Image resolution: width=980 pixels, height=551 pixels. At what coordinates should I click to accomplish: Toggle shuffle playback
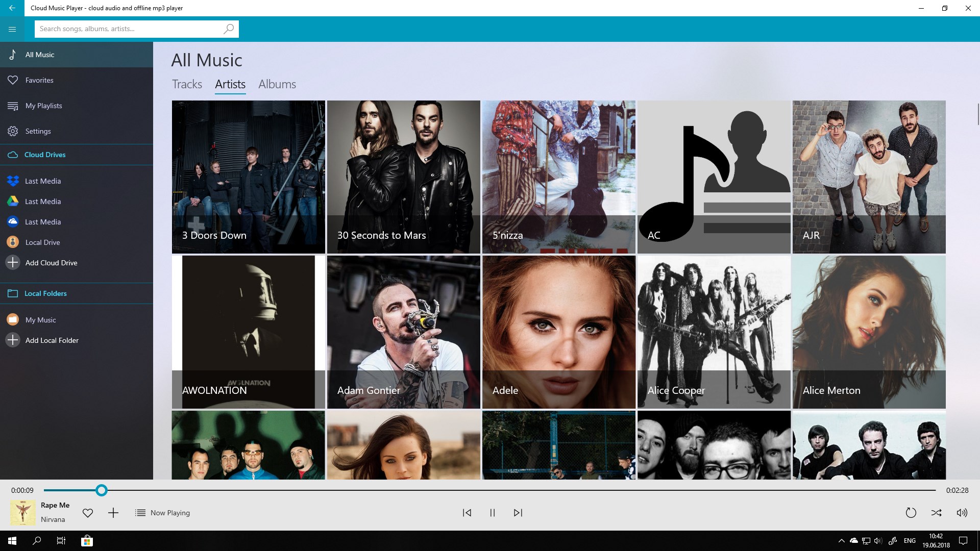936,513
